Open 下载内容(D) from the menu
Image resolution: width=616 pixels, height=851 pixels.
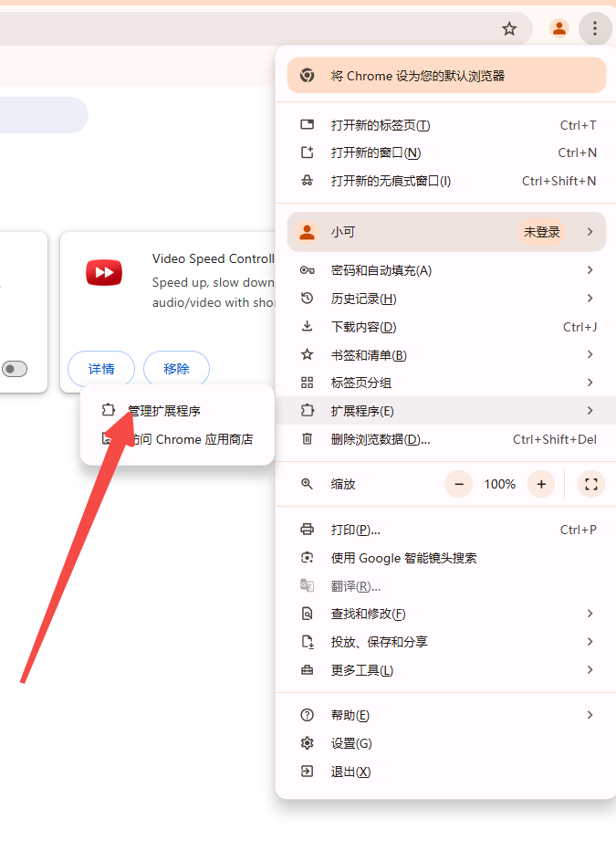pyautogui.click(x=445, y=327)
